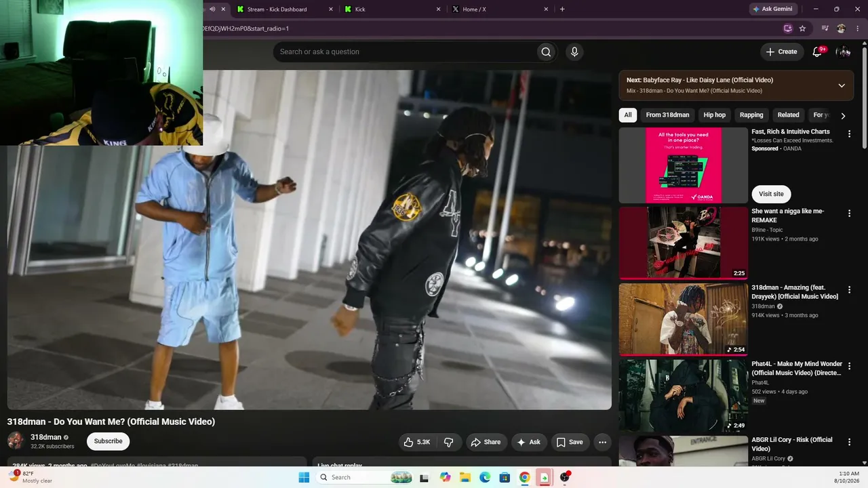Close the 'Kick' browser tab

(x=438, y=9)
